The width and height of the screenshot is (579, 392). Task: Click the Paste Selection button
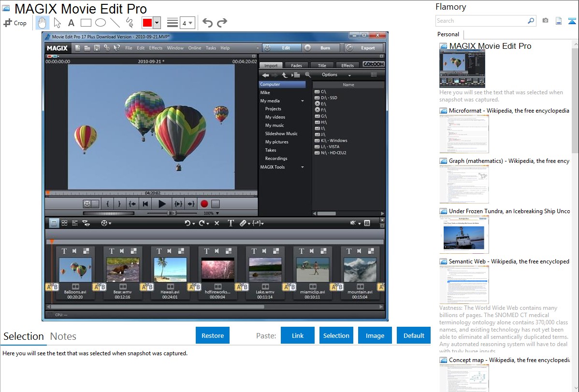pyautogui.click(x=336, y=335)
